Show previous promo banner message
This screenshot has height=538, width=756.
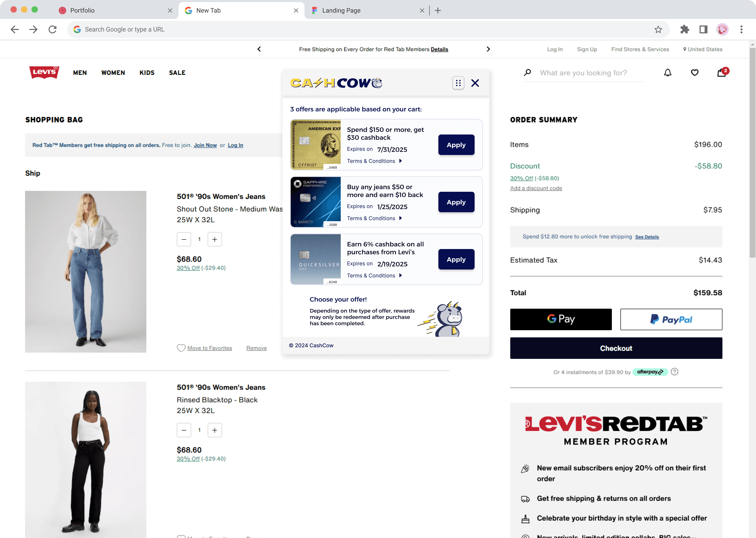click(x=259, y=49)
